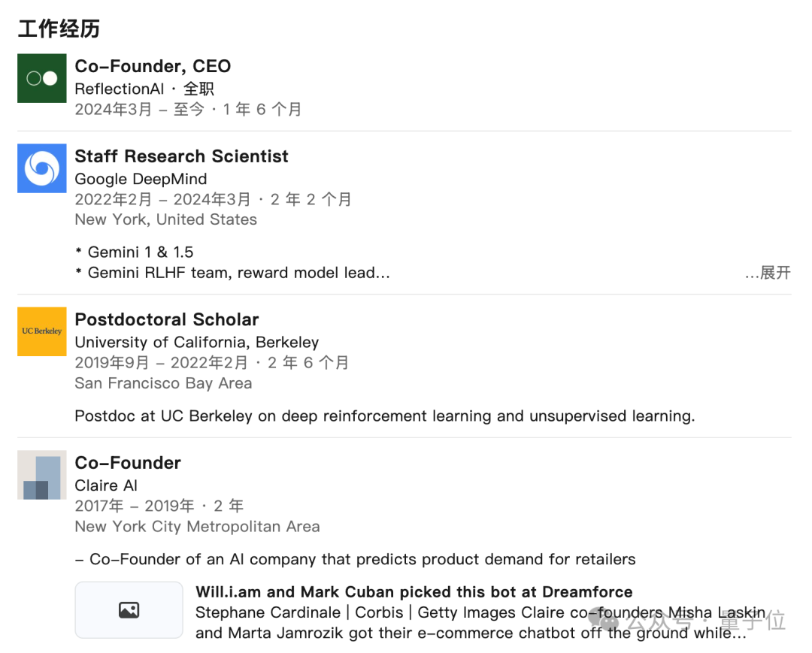This screenshot has height=653, width=812.
Task: Click the ReflectionAI company name
Action: pos(119,89)
